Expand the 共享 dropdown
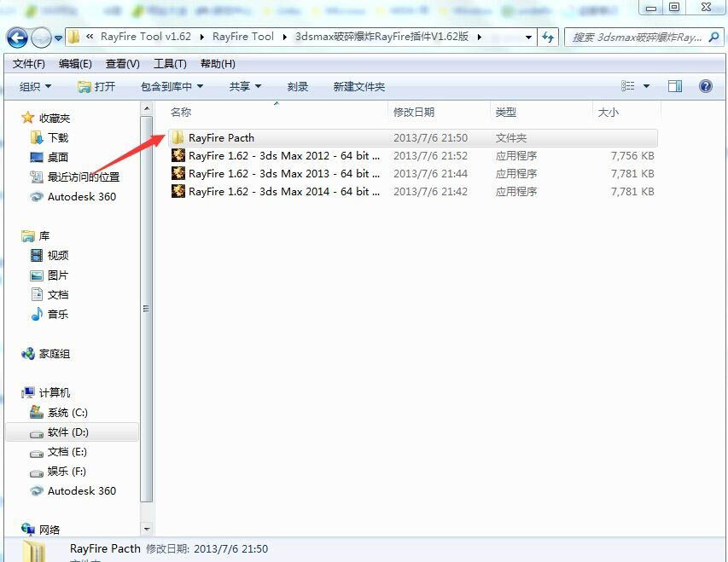Viewport: 728px width, 562px height. [245, 86]
